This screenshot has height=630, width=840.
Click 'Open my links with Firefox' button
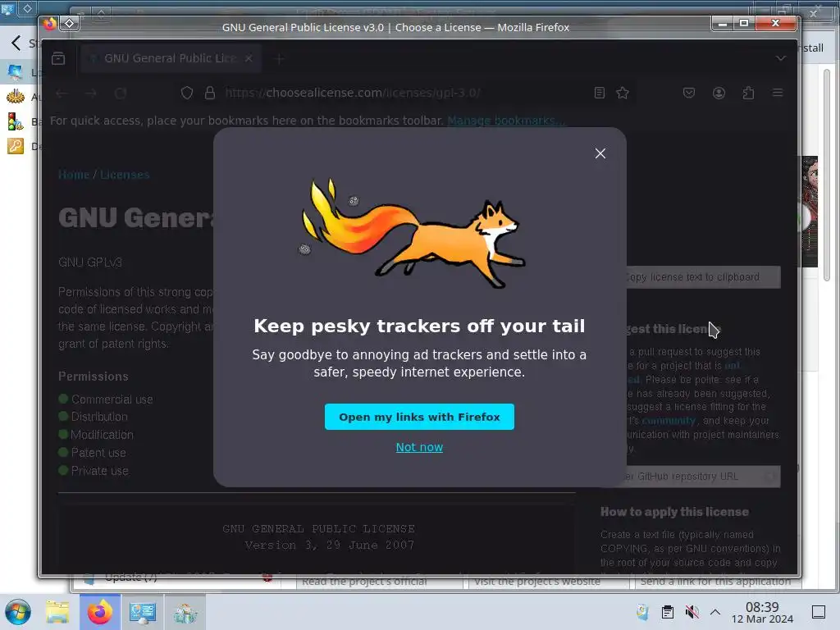tap(419, 417)
